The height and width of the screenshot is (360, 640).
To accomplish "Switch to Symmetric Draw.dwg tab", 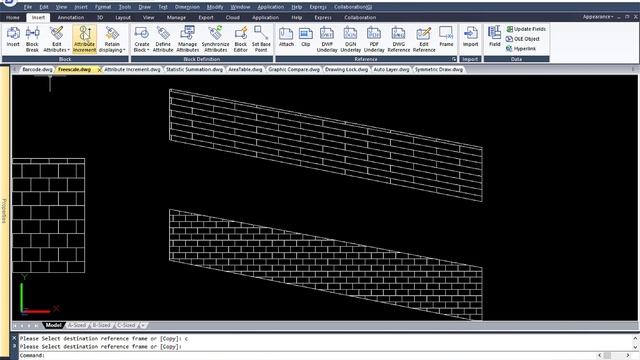I will [439, 69].
